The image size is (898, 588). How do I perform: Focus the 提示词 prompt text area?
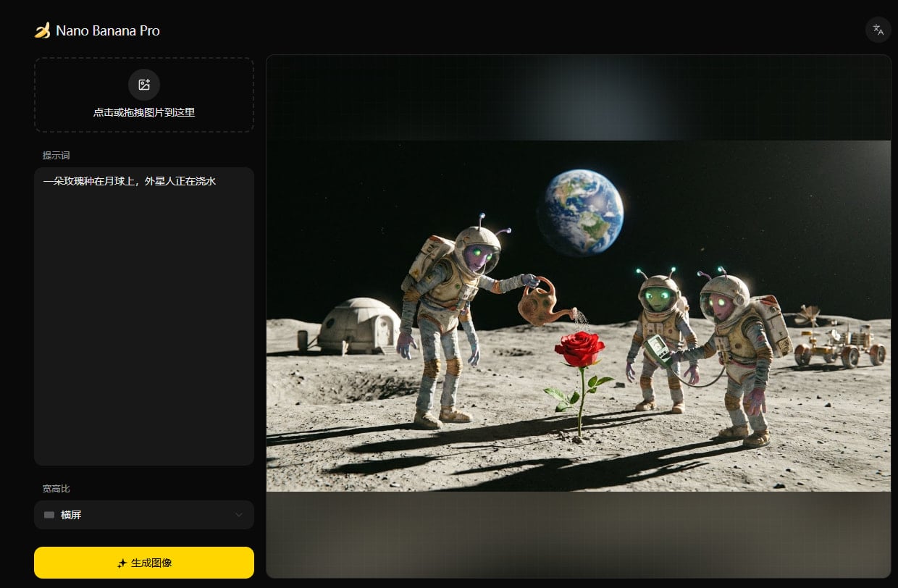point(144,326)
